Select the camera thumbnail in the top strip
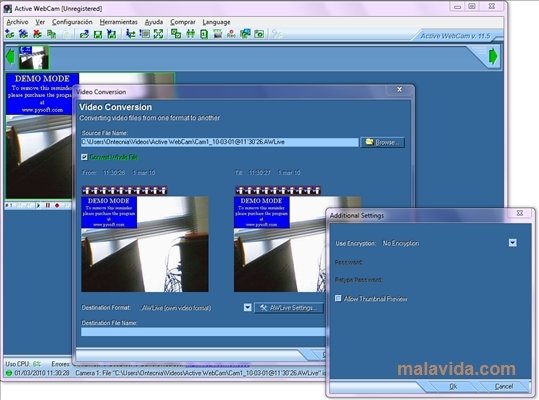Screen dimensions: 539x400 (x=33, y=58)
